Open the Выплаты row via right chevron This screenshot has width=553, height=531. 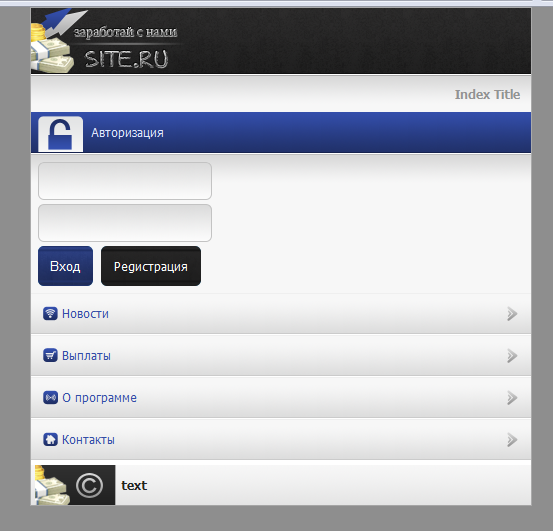(512, 355)
